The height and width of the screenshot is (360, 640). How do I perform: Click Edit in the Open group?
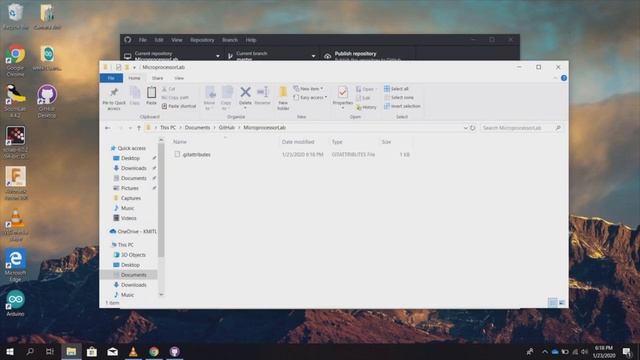[x=363, y=98]
